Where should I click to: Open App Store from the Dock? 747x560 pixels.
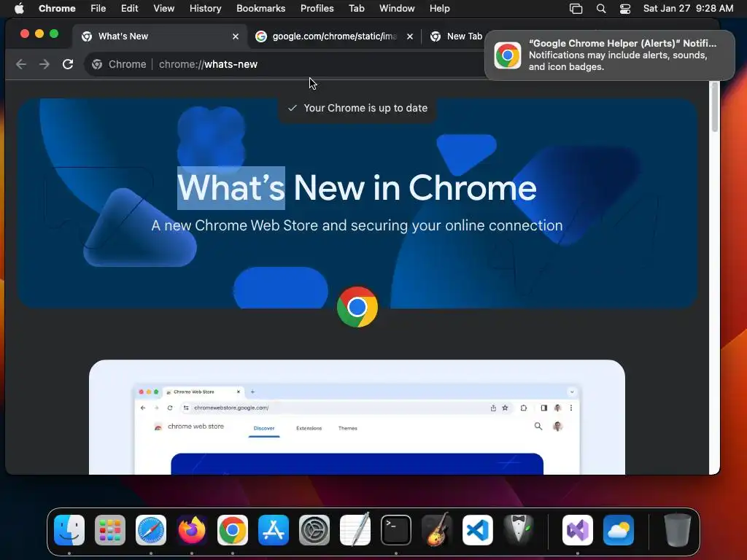coord(274,530)
